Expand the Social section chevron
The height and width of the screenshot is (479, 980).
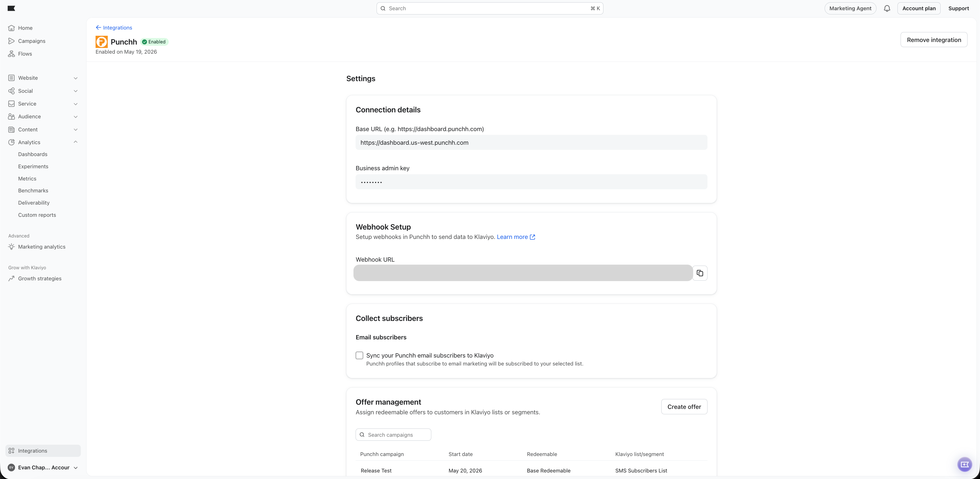click(75, 91)
